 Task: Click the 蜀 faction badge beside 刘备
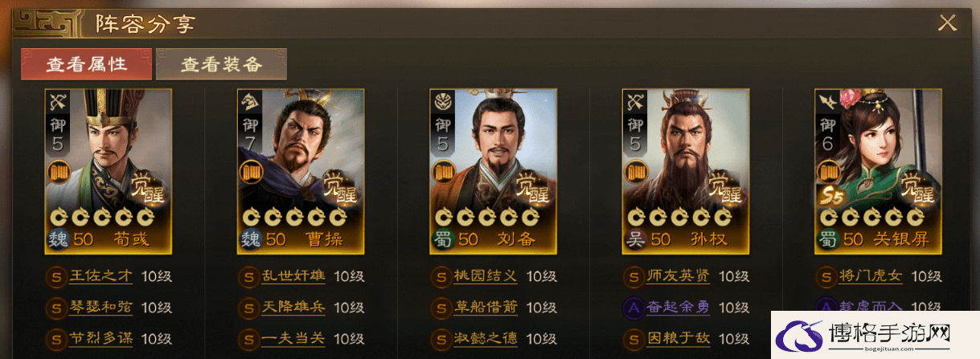tap(444, 239)
